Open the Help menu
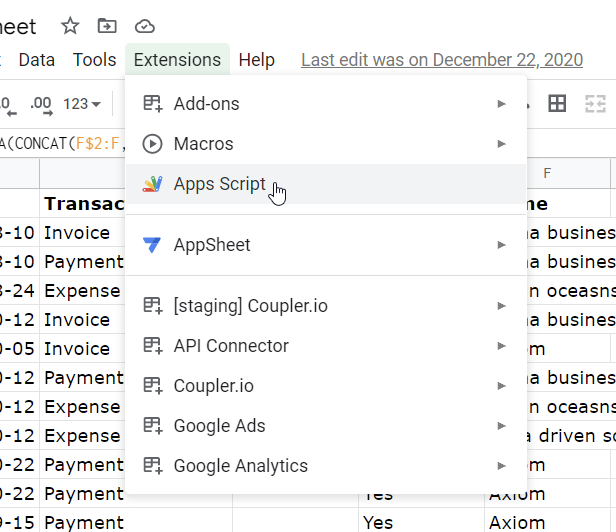The height and width of the screenshot is (532, 616). [x=257, y=60]
